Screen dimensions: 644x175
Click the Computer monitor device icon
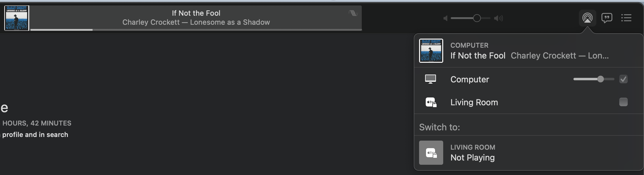pyautogui.click(x=431, y=79)
